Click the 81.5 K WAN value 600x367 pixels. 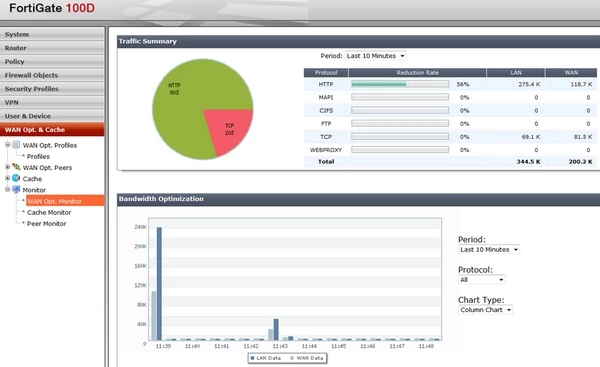click(583, 137)
